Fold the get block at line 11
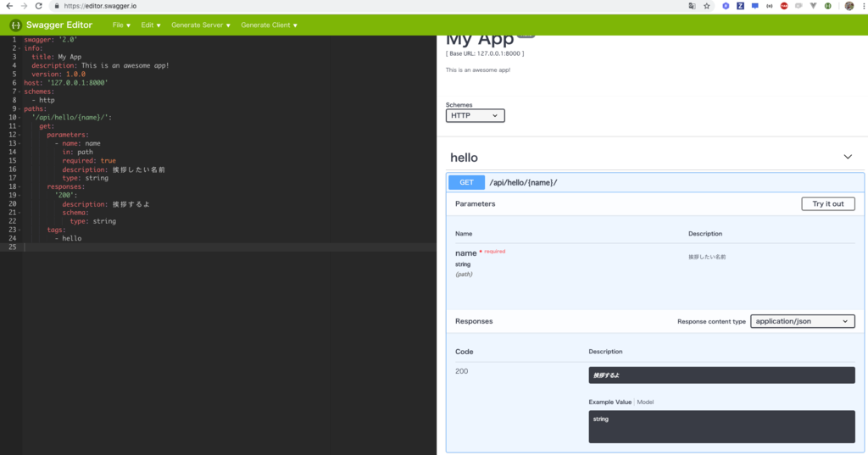The width and height of the screenshot is (868, 455). [x=19, y=126]
